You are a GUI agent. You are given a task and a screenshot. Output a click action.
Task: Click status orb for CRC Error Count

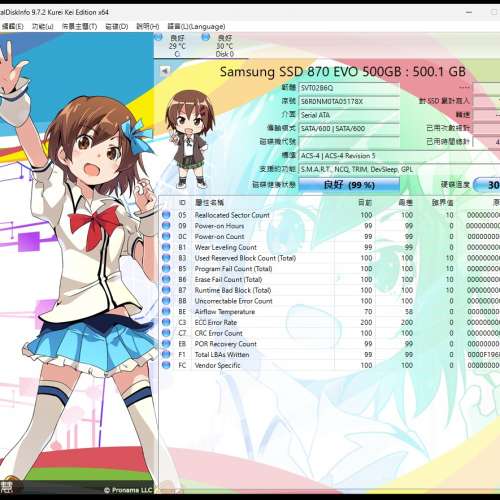tap(166, 333)
